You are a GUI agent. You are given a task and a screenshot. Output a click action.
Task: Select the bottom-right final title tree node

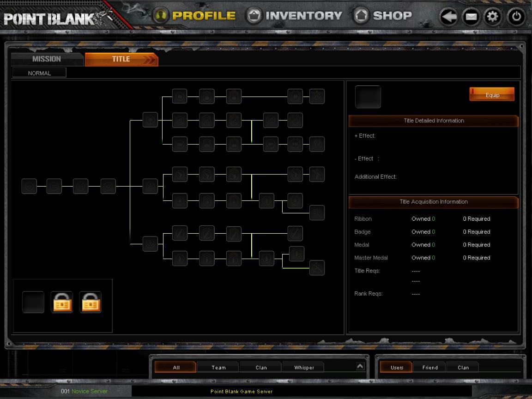pyautogui.click(x=317, y=267)
